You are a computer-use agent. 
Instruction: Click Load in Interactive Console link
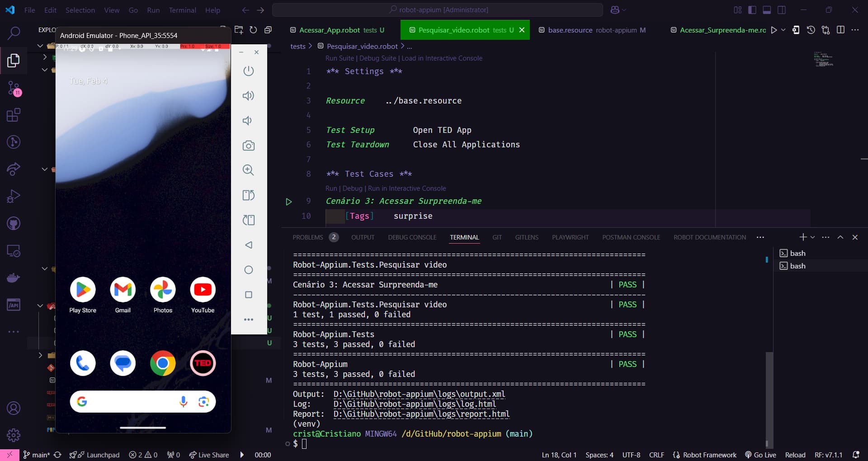pyautogui.click(x=442, y=58)
